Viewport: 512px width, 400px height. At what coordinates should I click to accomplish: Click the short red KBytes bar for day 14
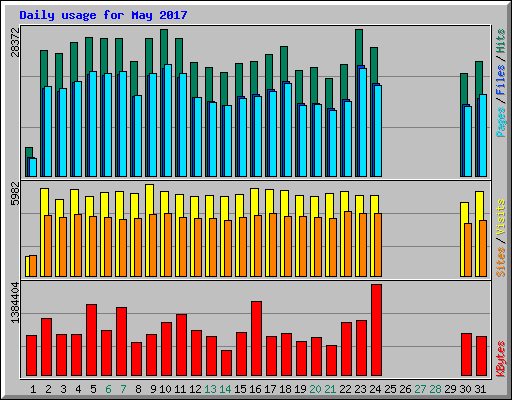pos(226,363)
